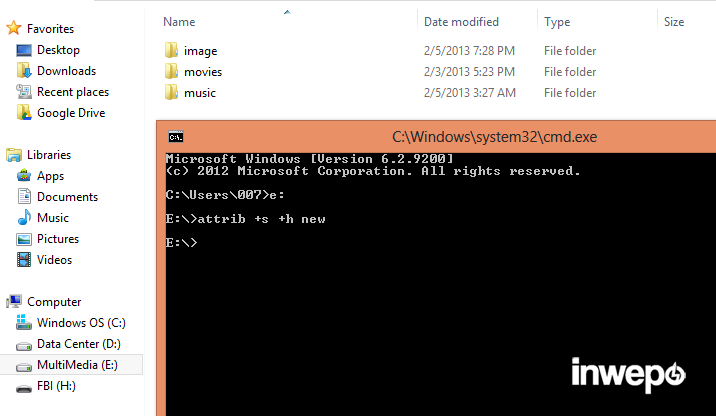
Task: Click the attrib +s +h new command line
Action: click(246, 219)
